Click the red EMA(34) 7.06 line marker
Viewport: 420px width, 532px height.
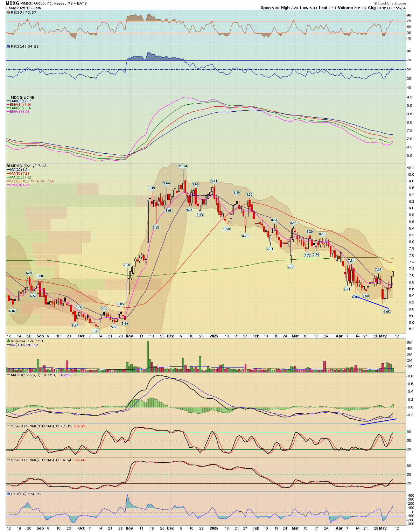pyautogui.click(x=8, y=104)
